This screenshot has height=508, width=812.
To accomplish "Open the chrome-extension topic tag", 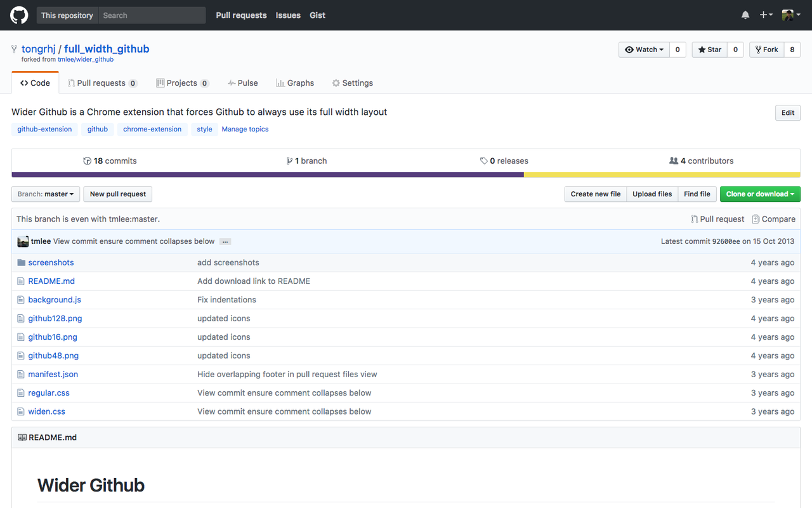I will click(x=152, y=129).
